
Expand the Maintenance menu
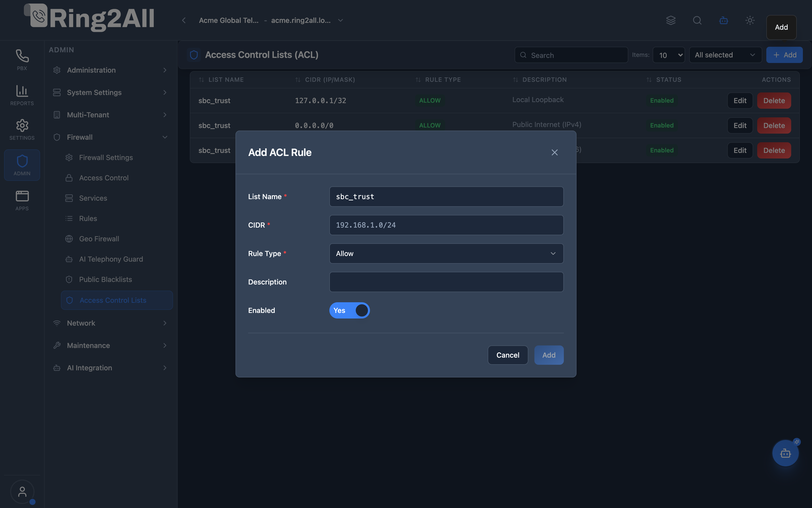click(x=110, y=345)
